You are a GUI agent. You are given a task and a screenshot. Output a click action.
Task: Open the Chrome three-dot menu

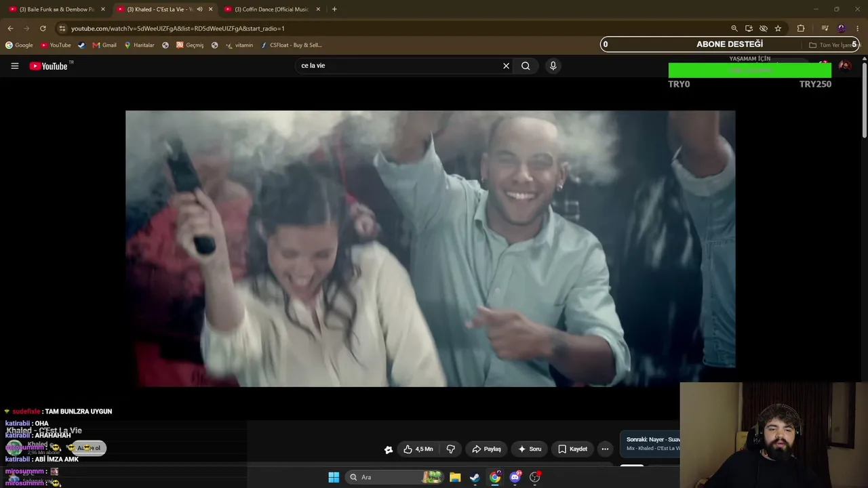(858, 28)
